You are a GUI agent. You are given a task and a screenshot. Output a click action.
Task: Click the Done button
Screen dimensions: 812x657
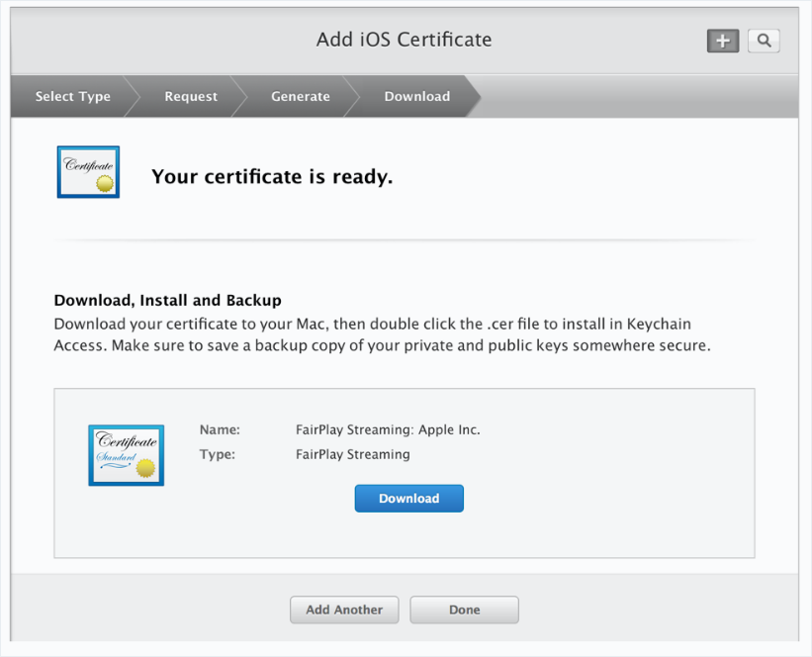(x=465, y=610)
